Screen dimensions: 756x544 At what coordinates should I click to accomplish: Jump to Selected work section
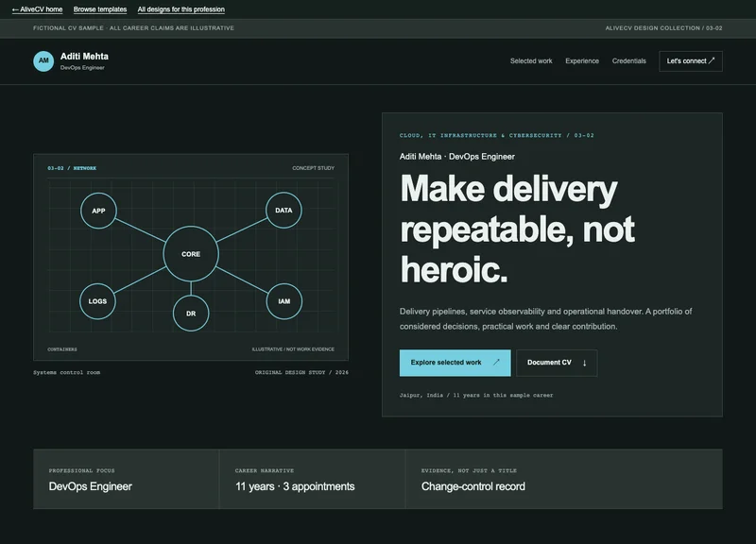tap(531, 60)
